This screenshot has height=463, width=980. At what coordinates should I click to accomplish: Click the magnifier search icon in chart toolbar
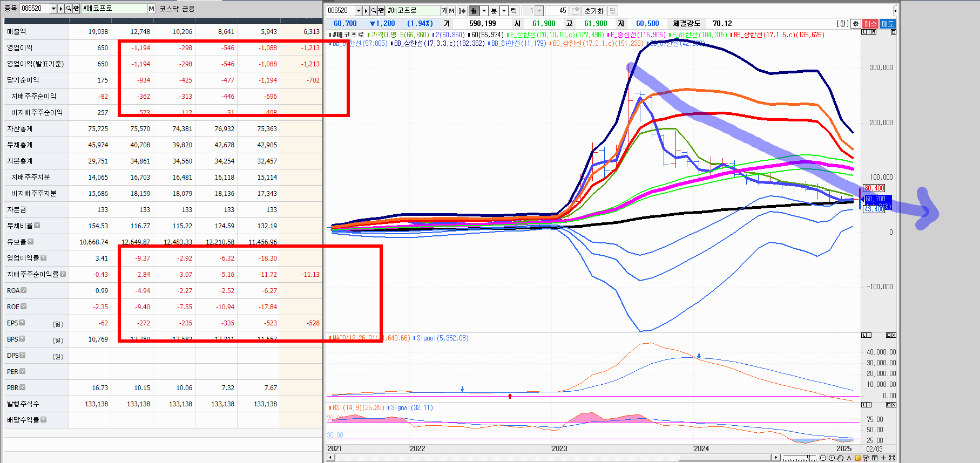[x=374, y=11]
